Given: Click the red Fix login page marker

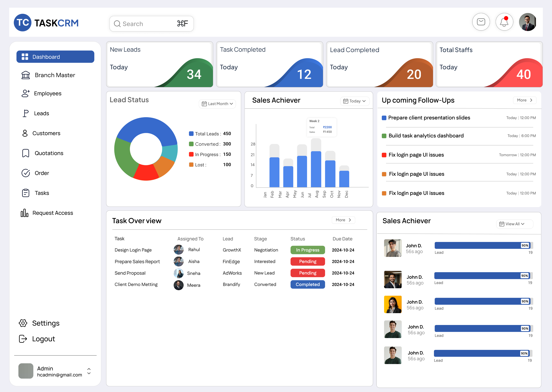Looking at the screenshot, I should click(384, 155).
